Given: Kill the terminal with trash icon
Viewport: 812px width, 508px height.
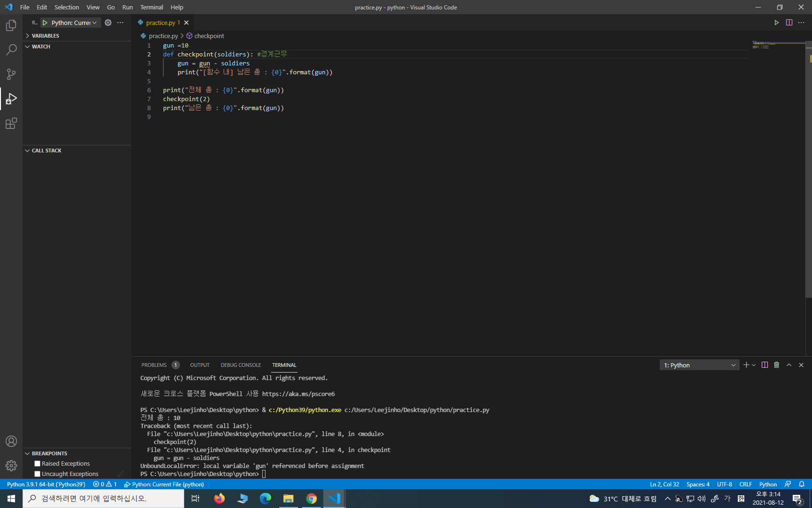Looking at the screenshot, I should 777,365.
